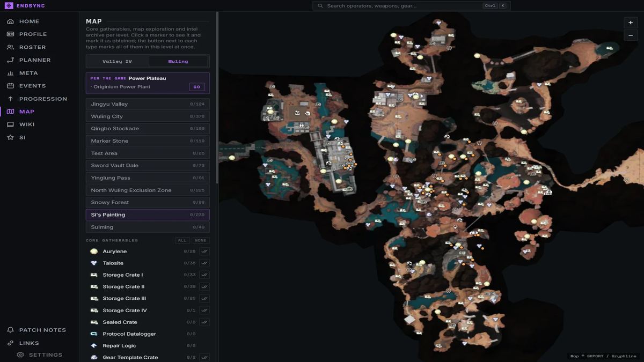Click the Talosite crystal icon
This screenshot has height=362, width=644.
click(x=94, y=263)
